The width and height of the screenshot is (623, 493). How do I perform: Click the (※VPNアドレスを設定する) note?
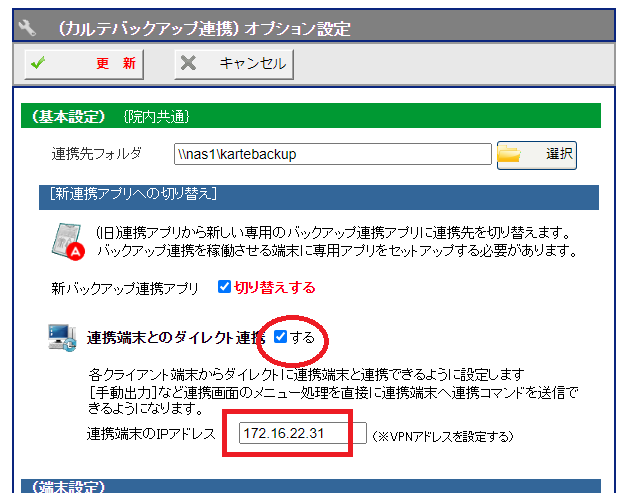coord(443,437)
